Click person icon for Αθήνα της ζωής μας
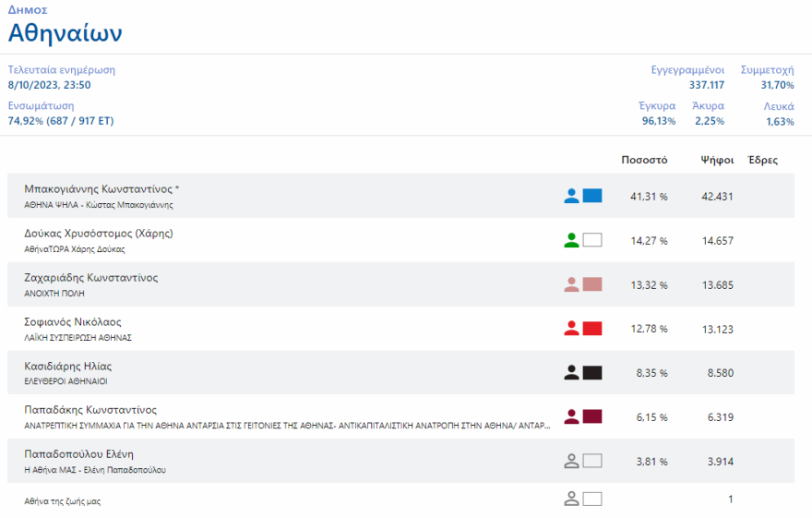The image size is (812, 518). point(572,500)
